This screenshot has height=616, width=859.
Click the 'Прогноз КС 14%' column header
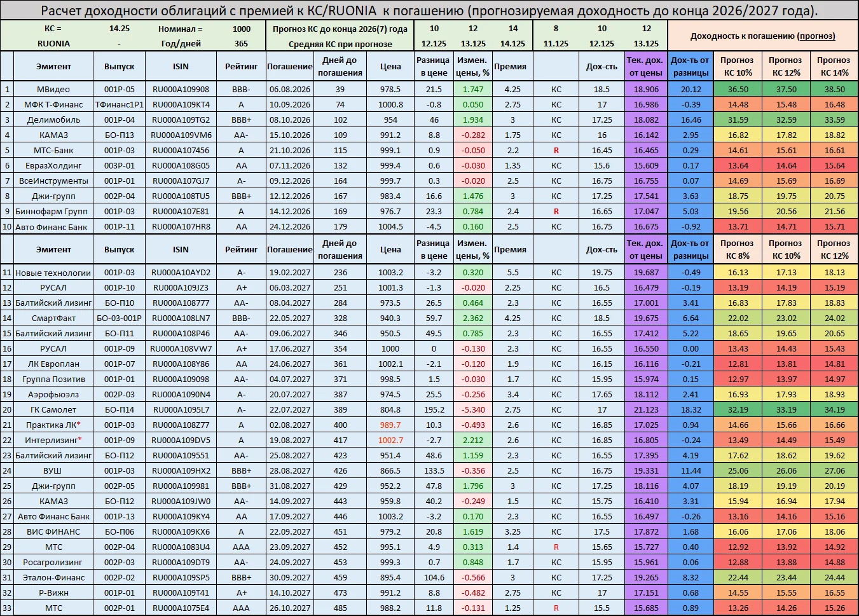(x=834, y=66)
